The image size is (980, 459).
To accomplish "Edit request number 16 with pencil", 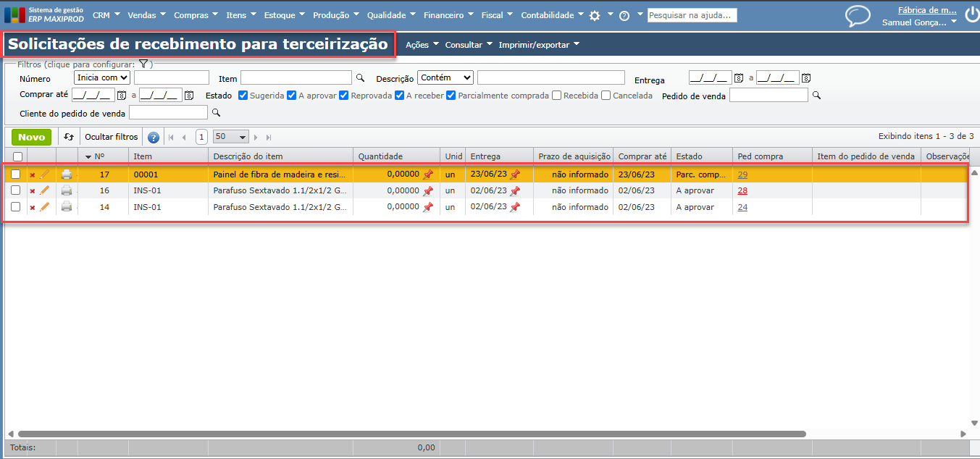I will [44, 190].
